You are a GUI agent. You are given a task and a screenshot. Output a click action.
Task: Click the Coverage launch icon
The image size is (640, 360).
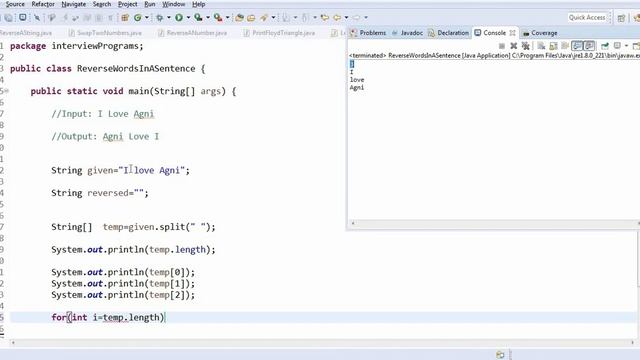[198, 18]
